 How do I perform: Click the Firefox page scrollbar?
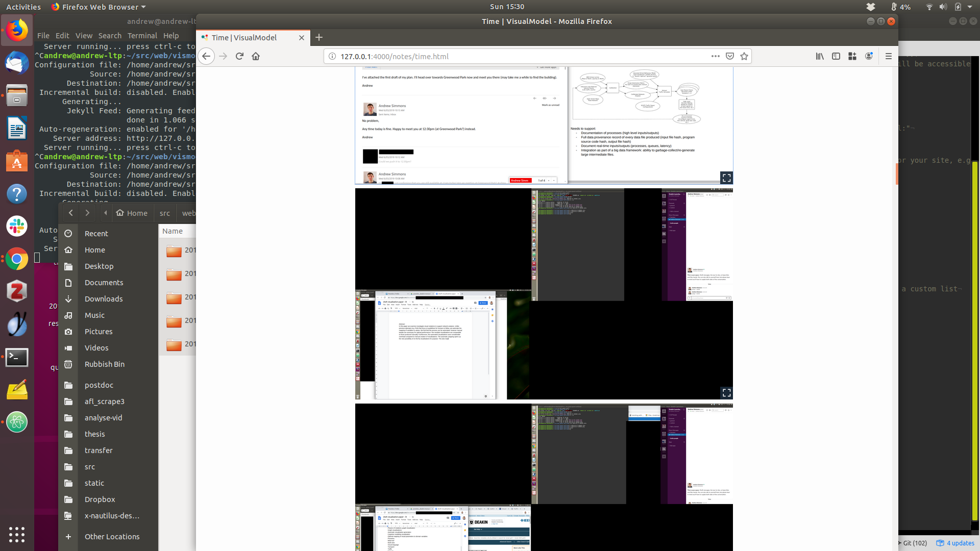click(896, 174)
